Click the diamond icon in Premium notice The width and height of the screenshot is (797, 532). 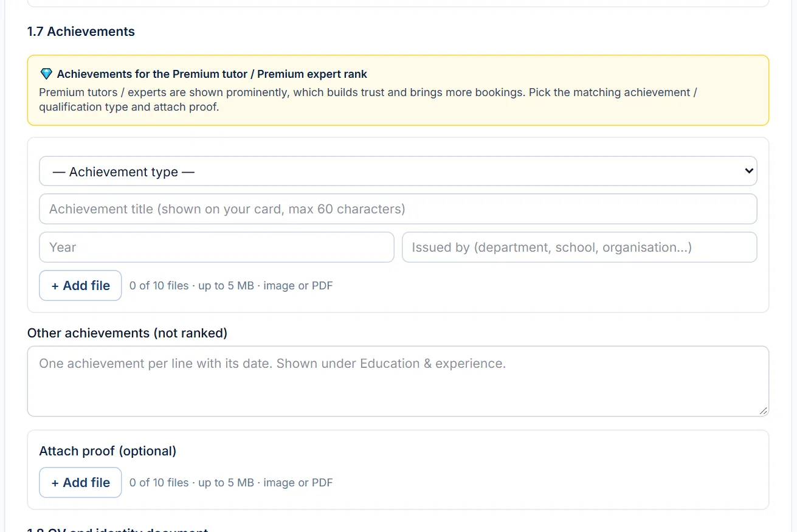click(46, 74)
